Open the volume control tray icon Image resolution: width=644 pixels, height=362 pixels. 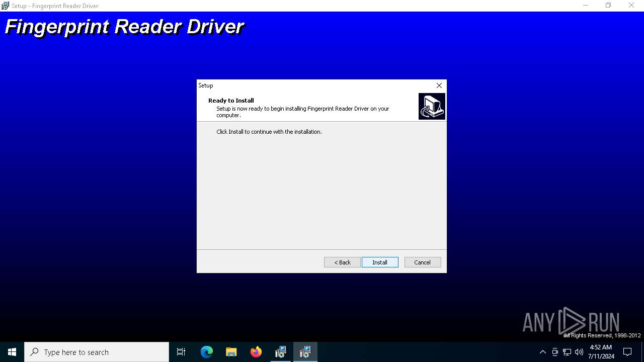tap(579, 352)
